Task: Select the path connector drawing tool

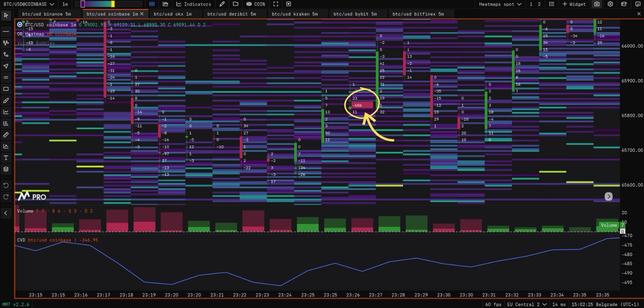Action: click(x=6, y=54)
